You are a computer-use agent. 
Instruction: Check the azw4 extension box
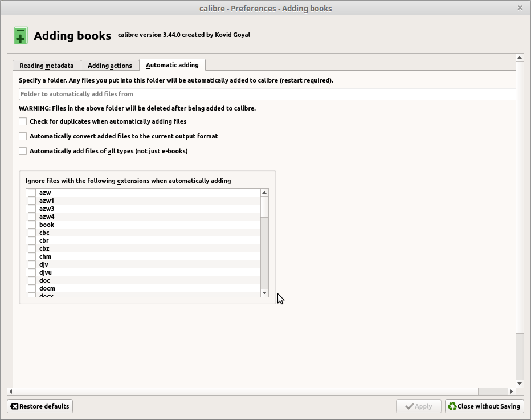(32, 217)
